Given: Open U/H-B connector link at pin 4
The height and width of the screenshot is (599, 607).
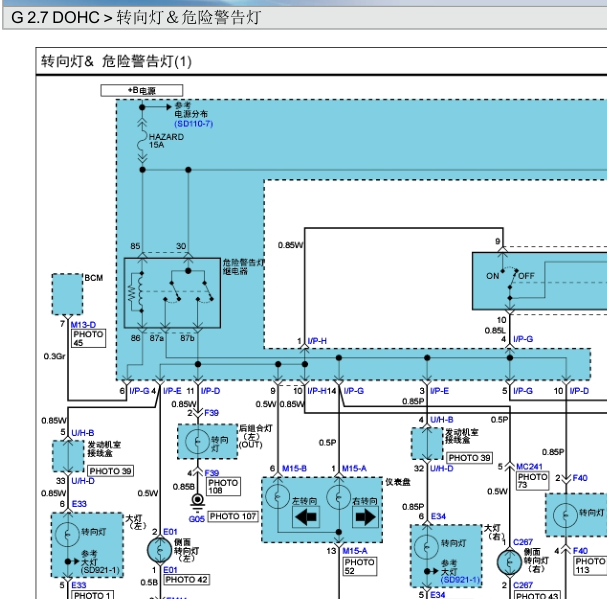Looking at the screenshot, I should pos(442,420).
